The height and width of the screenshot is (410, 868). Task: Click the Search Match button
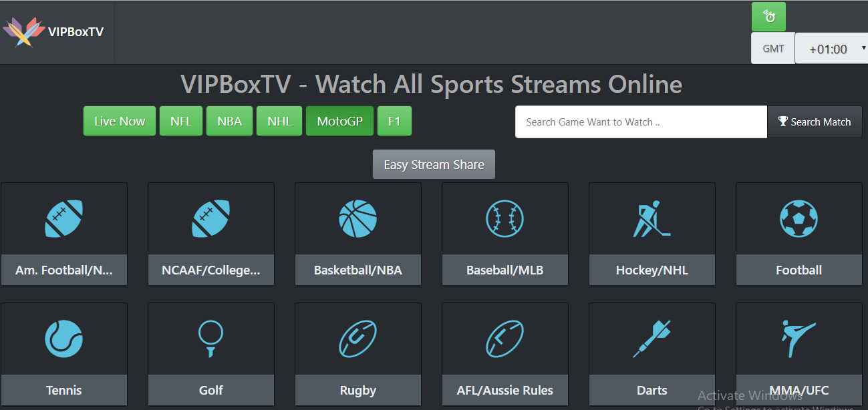(815, 122)
